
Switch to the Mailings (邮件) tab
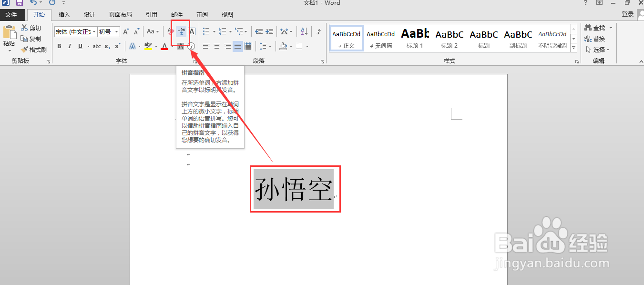[177, 15]
